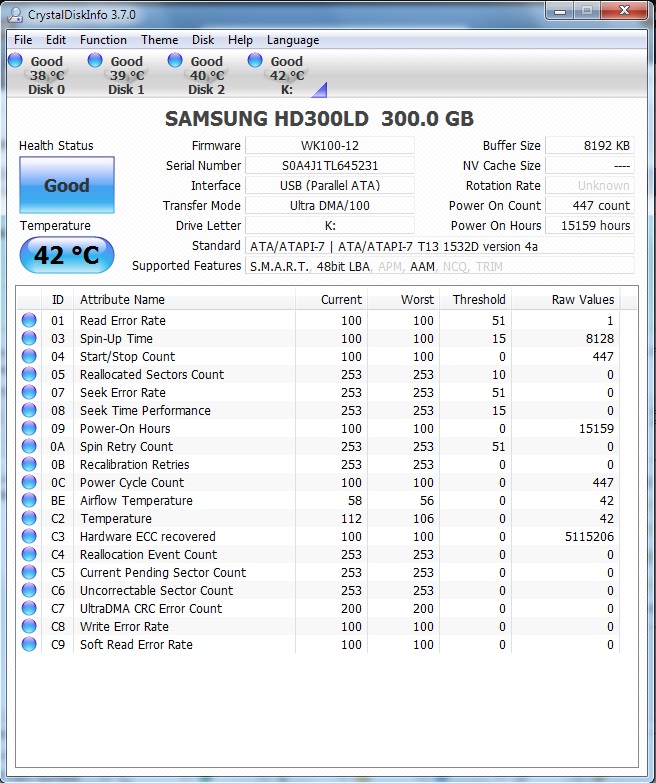Select Disk 0 in disk list

[x=46, y=75]
